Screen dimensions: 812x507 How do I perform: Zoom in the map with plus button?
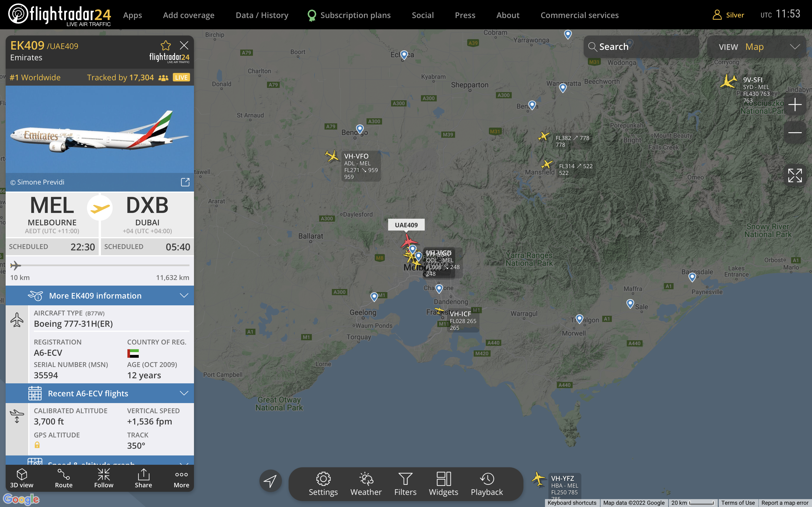[x=795, y=104]
